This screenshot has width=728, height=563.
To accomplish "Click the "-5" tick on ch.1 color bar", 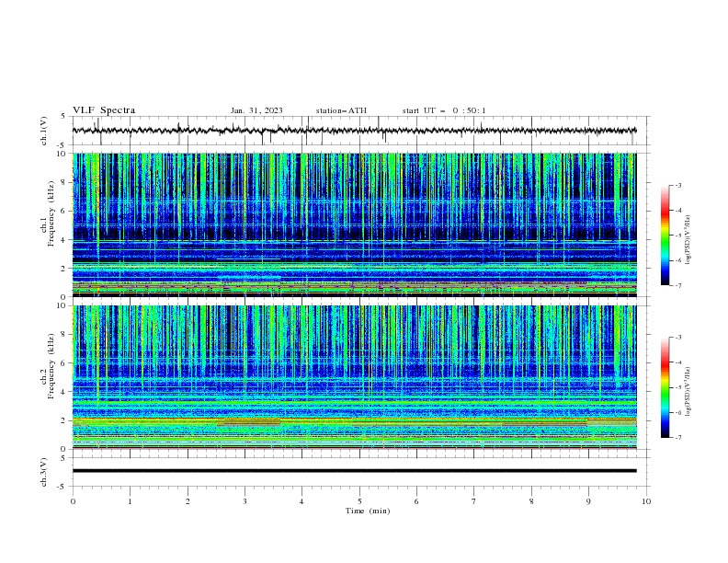I will click(678, 236).
